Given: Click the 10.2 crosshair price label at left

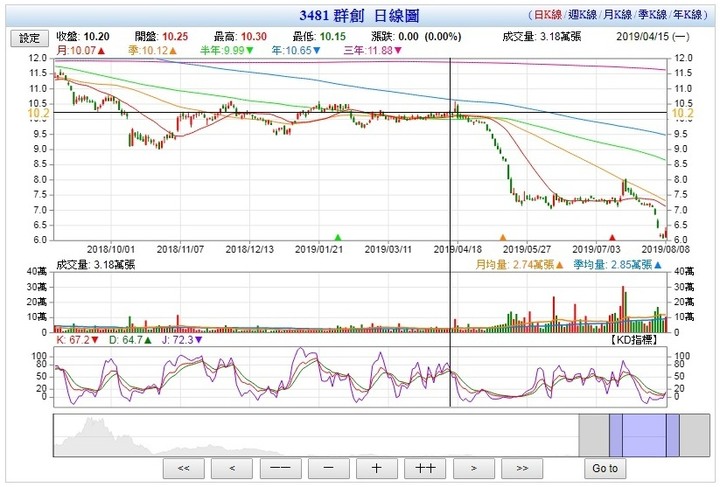Looking at the screenshot, I should 38,113.
